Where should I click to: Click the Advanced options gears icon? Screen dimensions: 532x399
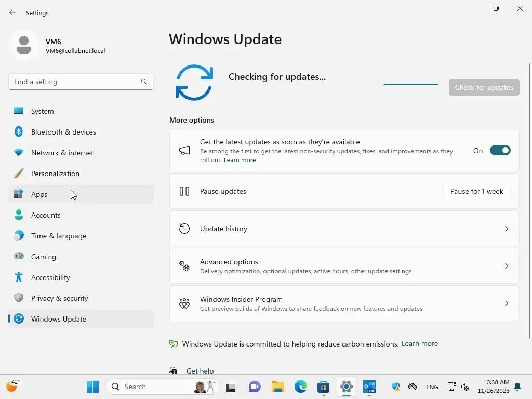184,266
